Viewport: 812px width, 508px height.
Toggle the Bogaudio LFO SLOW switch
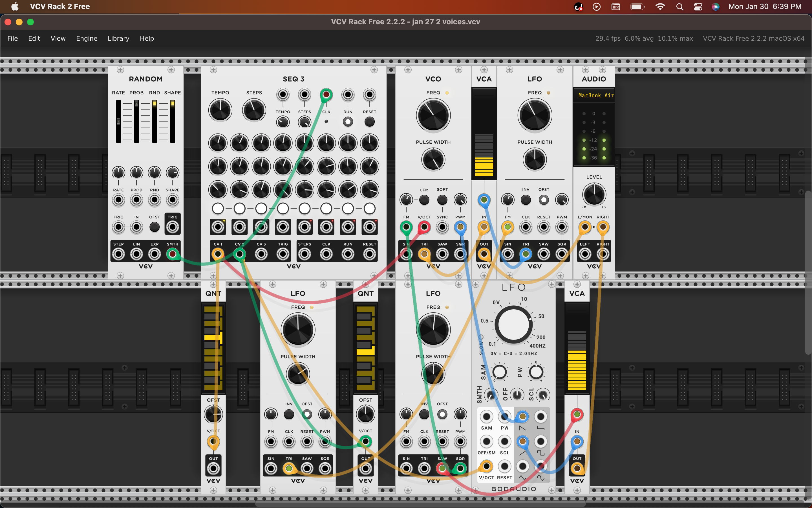coord(481,337)
